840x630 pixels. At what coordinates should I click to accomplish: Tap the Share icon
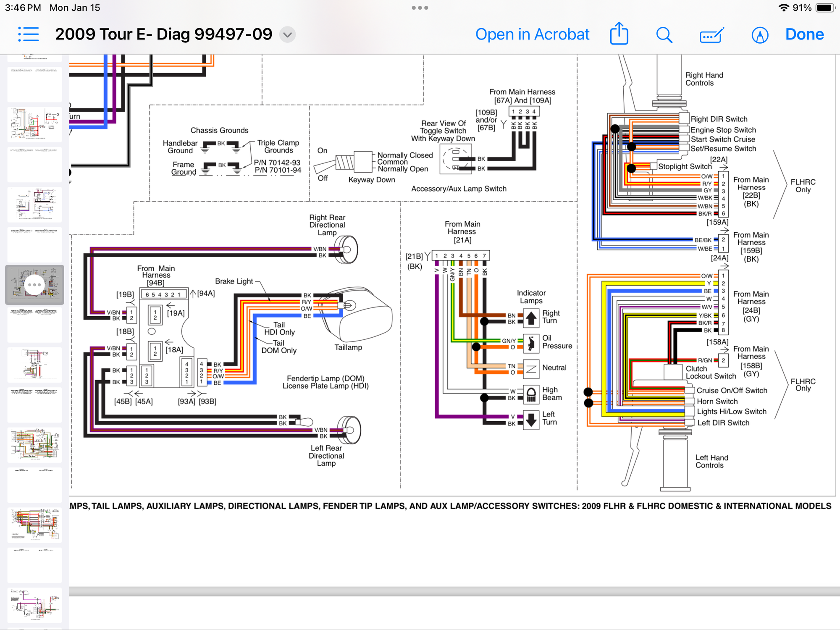coord(619,34)
